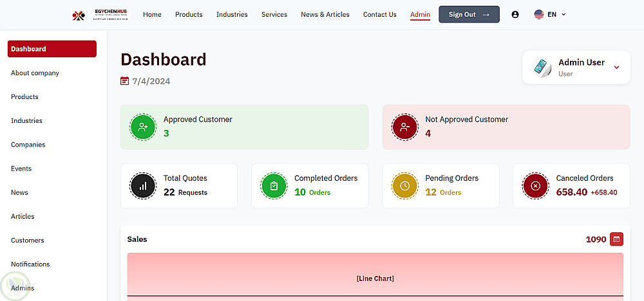
Task: Click the Canceled Orders X icon
Action: tap(536, 186)
